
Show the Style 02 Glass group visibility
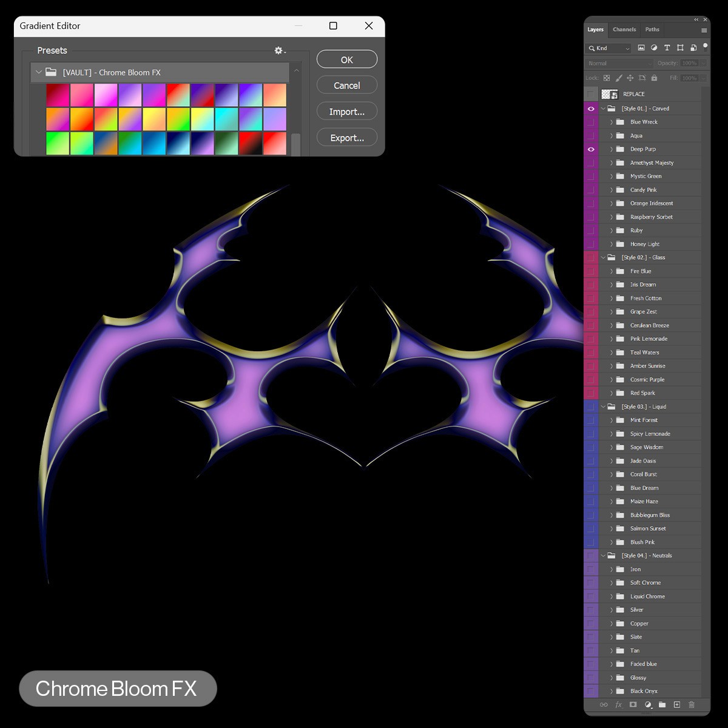591,258
